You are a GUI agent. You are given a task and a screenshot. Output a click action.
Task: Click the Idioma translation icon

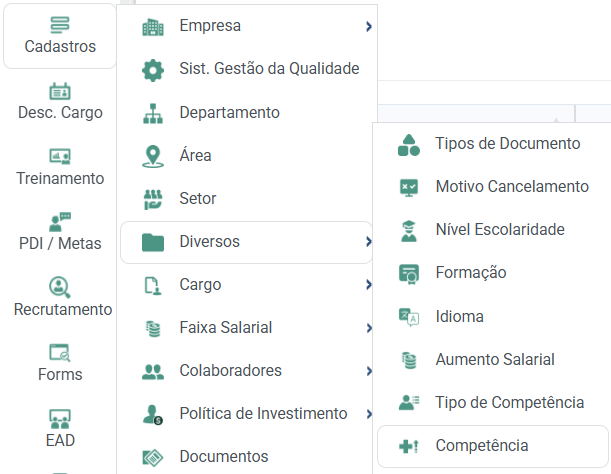click(x=409, y=317)
